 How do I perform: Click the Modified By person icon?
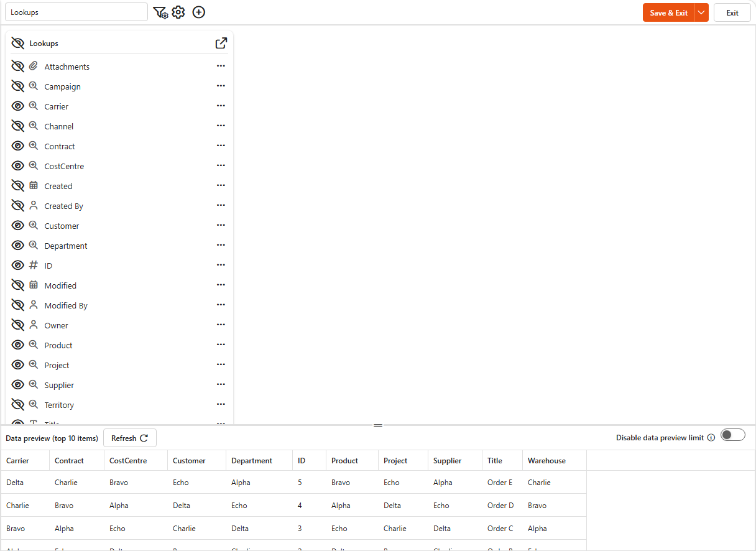point(34,305)
